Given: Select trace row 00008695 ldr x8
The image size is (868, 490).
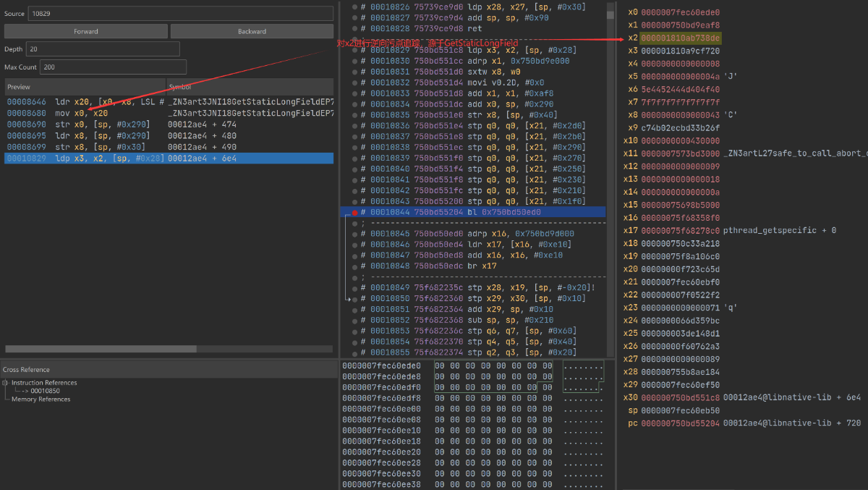Looking at the screenshot, I should coord(169,136).
